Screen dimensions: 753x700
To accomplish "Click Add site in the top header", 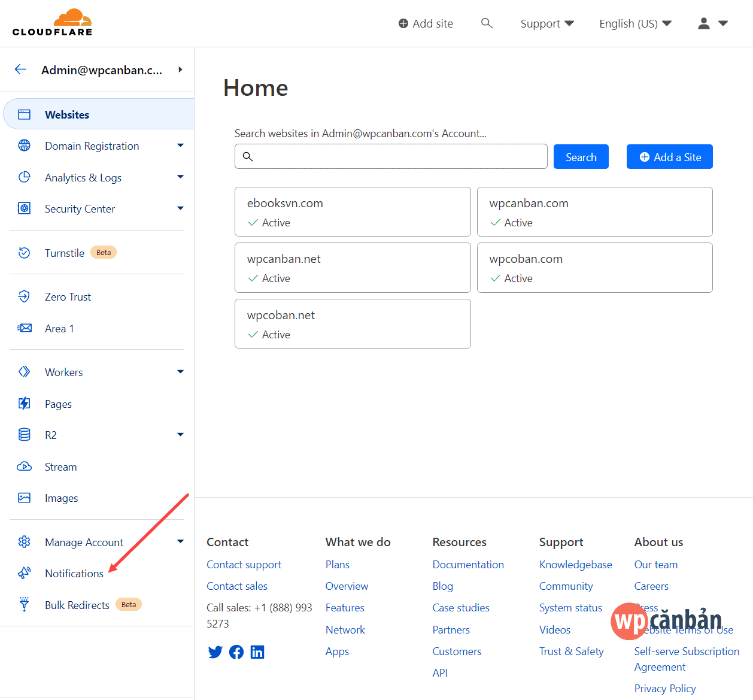I will (x=426, y=23).
